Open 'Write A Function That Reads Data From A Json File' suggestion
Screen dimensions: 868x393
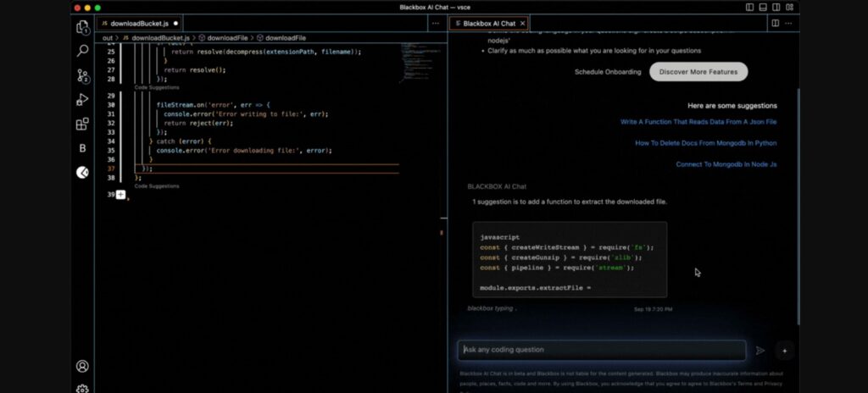pos(698,122)
